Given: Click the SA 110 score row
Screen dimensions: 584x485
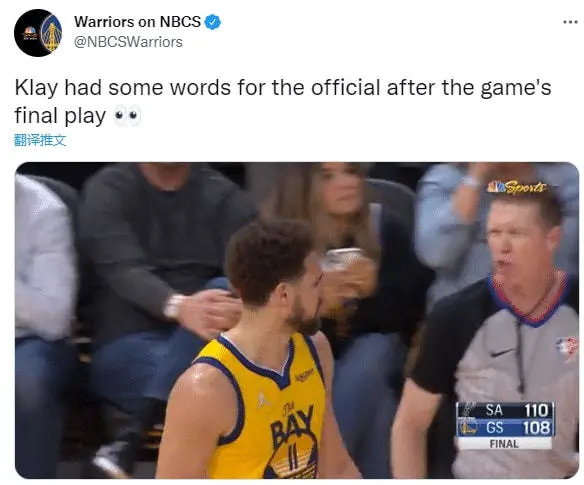Looking at the screenshot, I should (505, 410).
